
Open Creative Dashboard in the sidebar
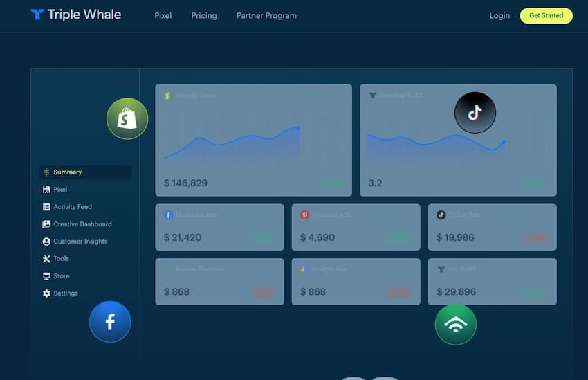point(82,224)
